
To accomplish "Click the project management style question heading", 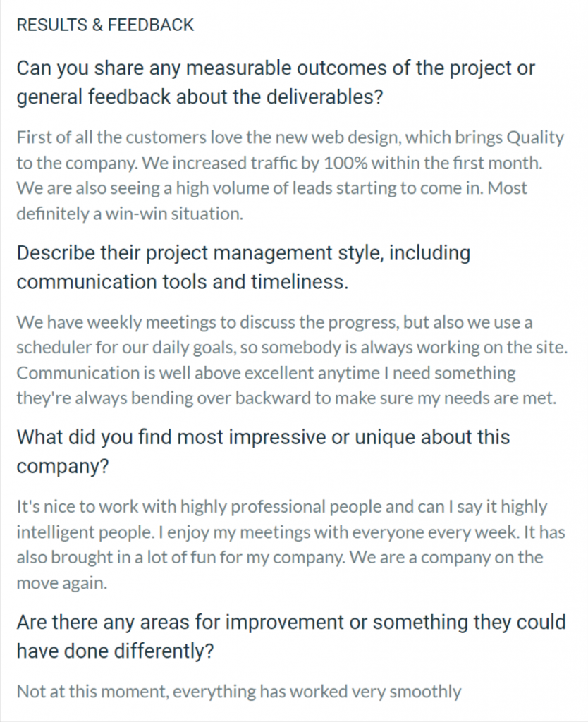I will tap(243, 267).
